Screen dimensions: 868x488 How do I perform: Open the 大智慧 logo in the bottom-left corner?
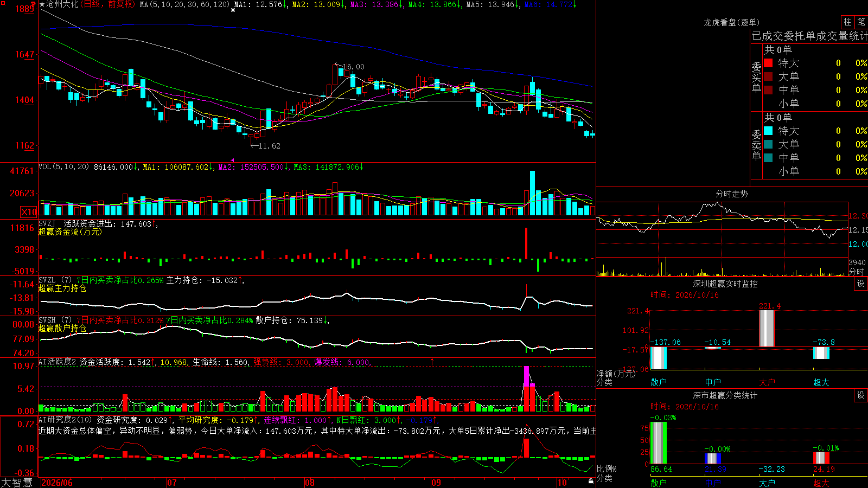tap(17, 483)
